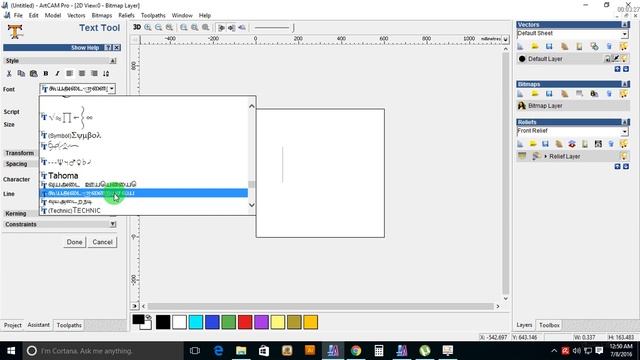
Task: Click the Cancel button
Action: [x=102, y=242]
